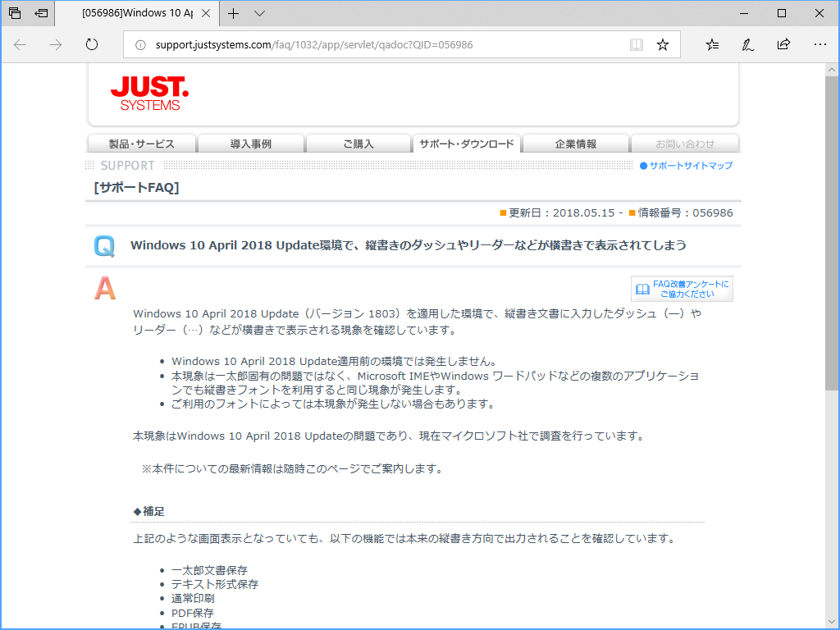The image size is (840, 630).
Task: Go back using the back arrow
Action: click(x=21, y=45)
